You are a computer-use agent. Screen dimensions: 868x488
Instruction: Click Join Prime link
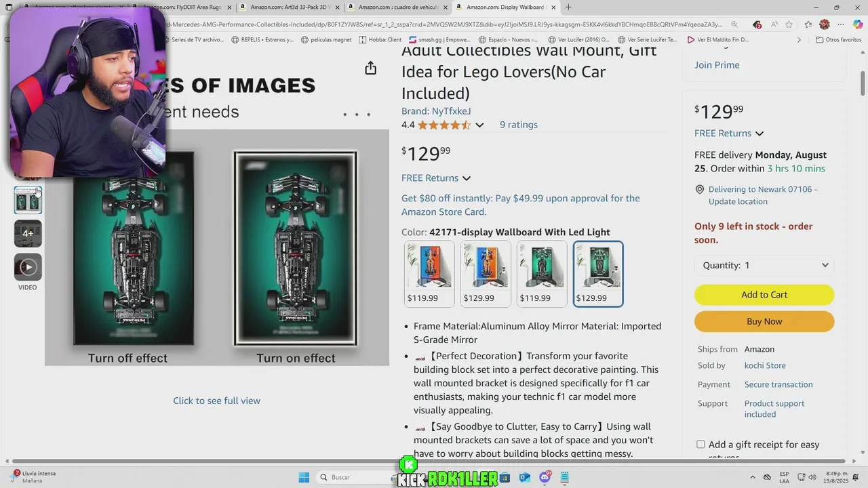click(717, 65)
